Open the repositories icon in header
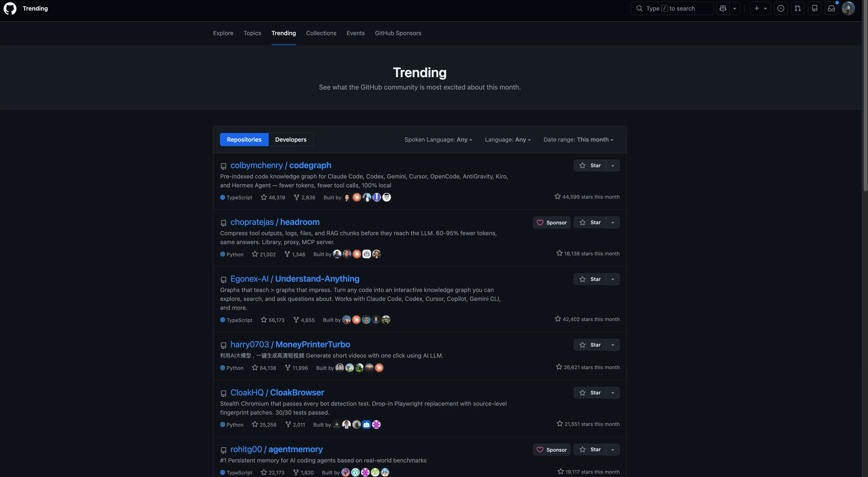 (814, 8)
